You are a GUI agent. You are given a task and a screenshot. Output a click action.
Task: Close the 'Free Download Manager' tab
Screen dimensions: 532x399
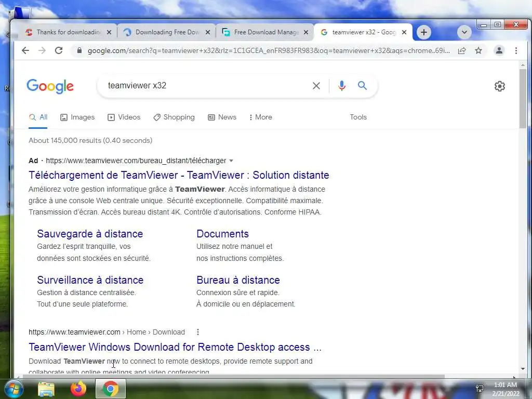click(x=306, y=32)
